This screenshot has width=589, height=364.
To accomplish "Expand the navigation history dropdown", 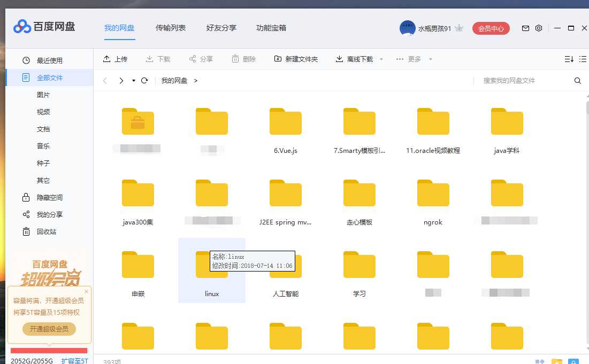I will click(x=133, y=81).
